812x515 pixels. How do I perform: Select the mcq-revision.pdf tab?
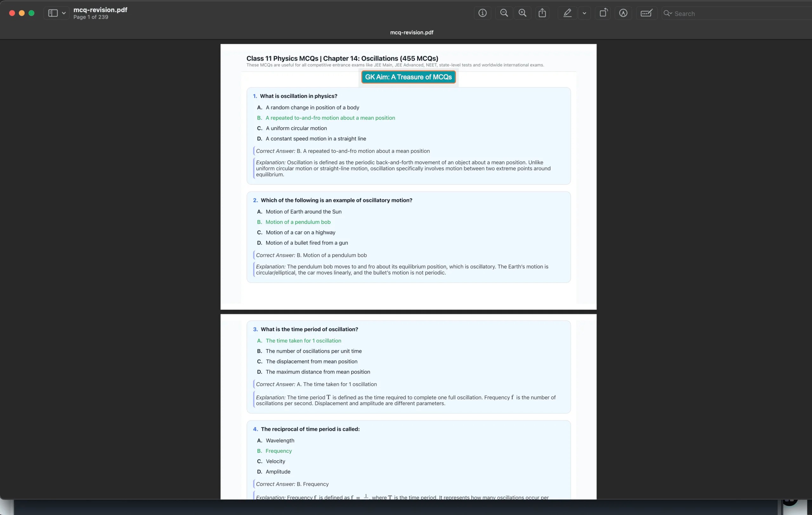411,32
